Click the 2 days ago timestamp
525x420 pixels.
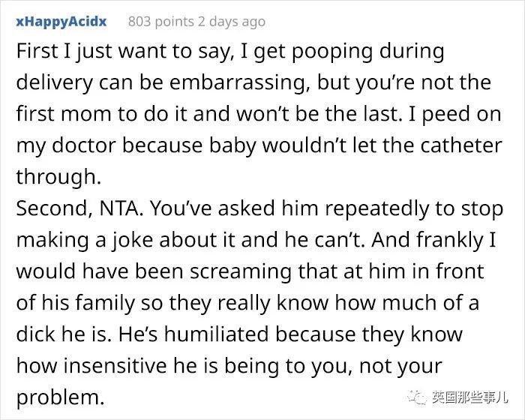pyautogui.click(x=231, y=22)
